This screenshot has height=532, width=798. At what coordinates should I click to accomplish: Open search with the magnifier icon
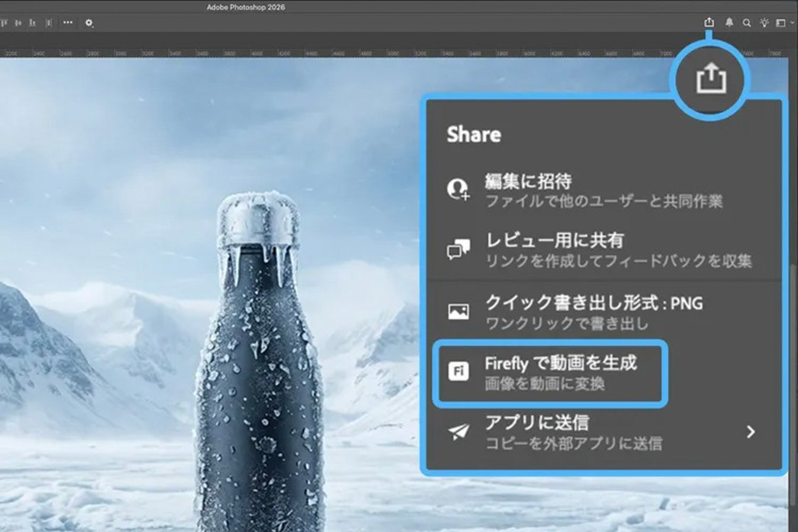coord(747,23)
